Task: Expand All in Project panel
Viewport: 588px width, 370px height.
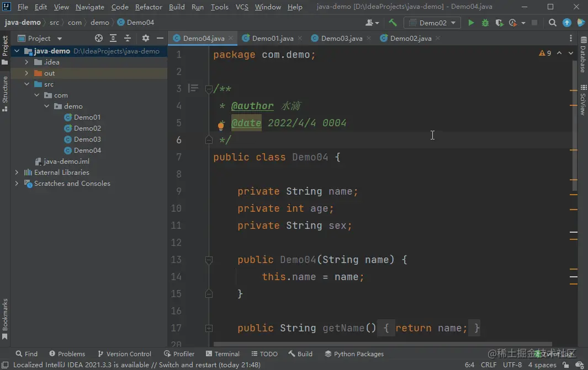Action: (113, 38)
